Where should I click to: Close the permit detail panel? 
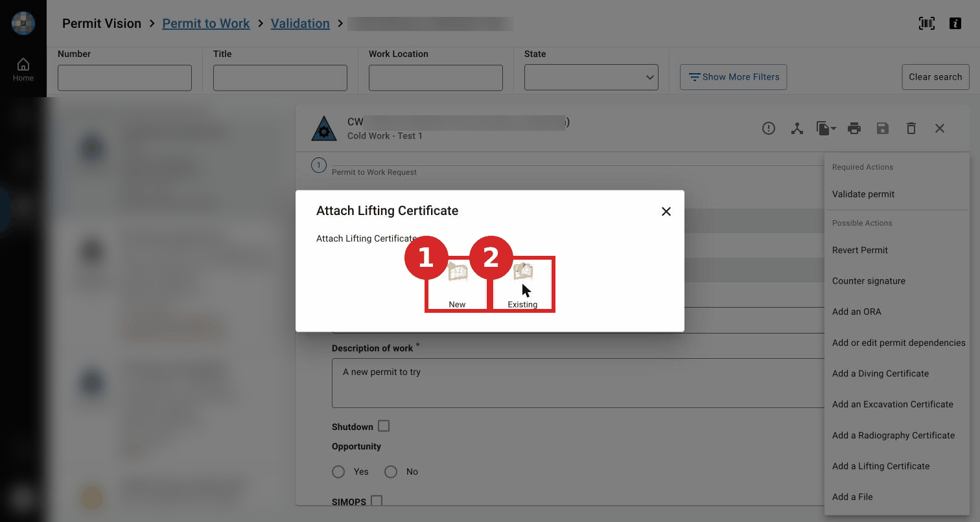(x=940, y=128)
